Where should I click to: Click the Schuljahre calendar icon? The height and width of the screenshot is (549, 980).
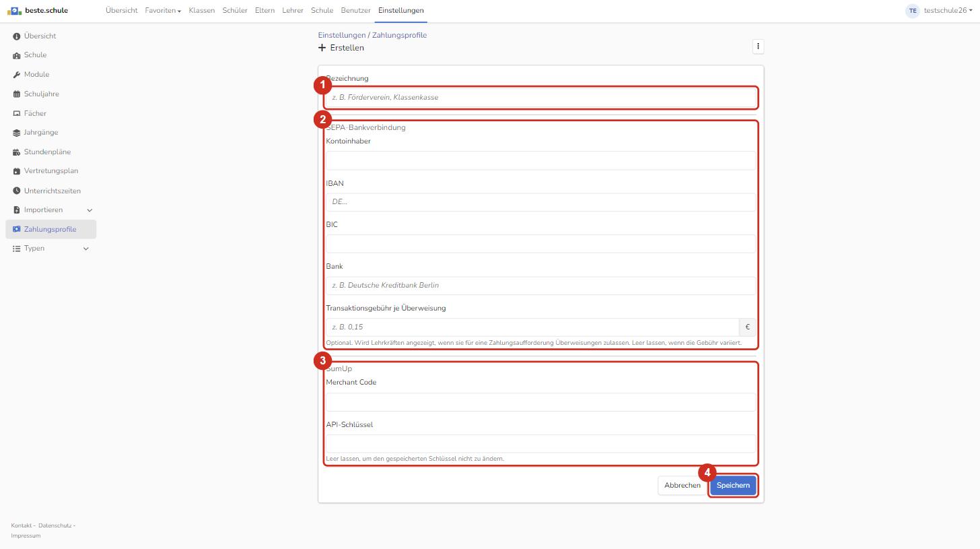(x=17, y=94)
